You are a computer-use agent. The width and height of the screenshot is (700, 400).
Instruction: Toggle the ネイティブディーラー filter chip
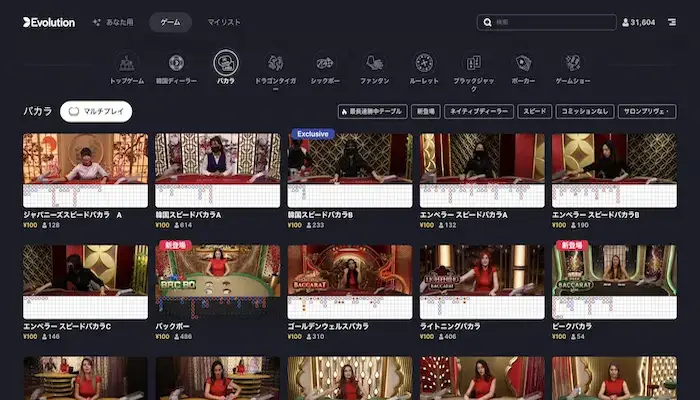pos(479,112)
